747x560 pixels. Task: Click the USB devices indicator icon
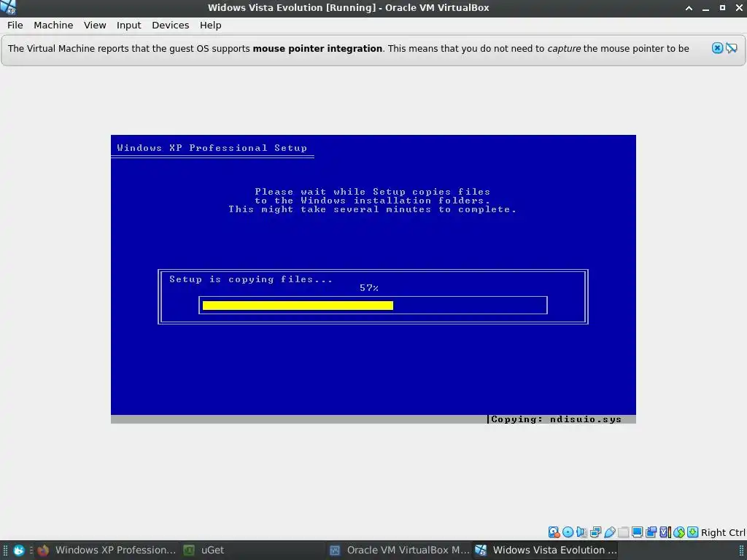click(610, 532)
